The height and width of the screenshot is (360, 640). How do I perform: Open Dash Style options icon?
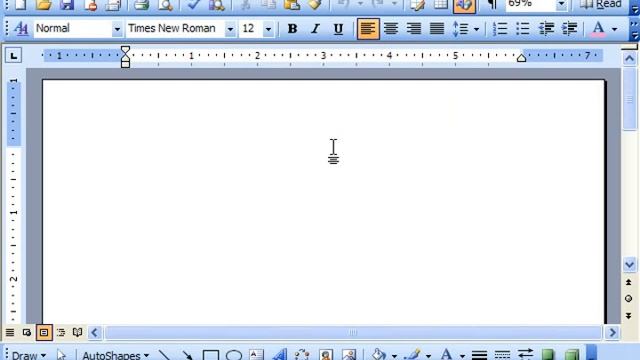(502, 355)
